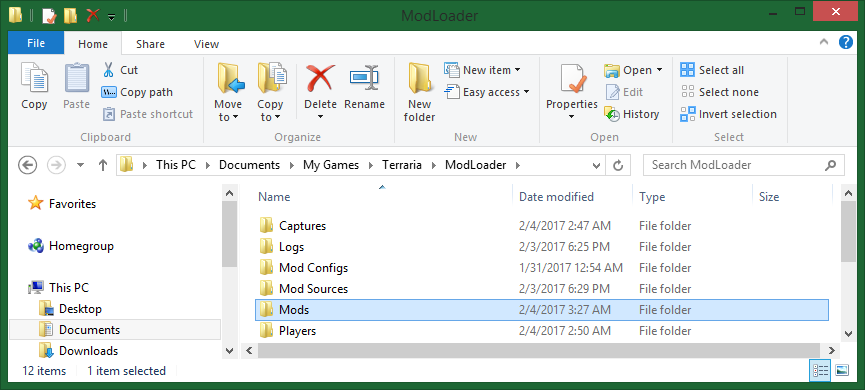Click the Rename icon
This screenshot has height=390, width=865.
(x=364, y=78)
